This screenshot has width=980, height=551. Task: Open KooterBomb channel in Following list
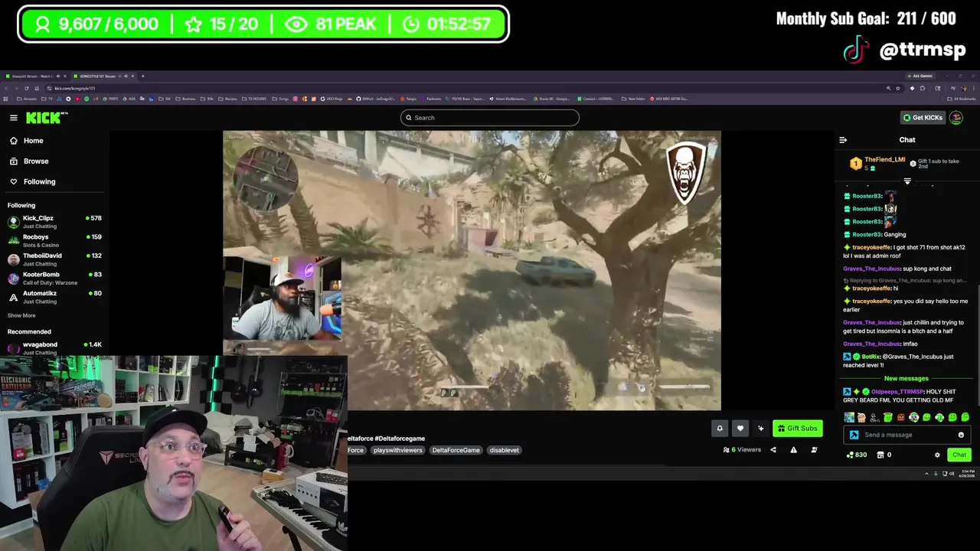[54, 278]
